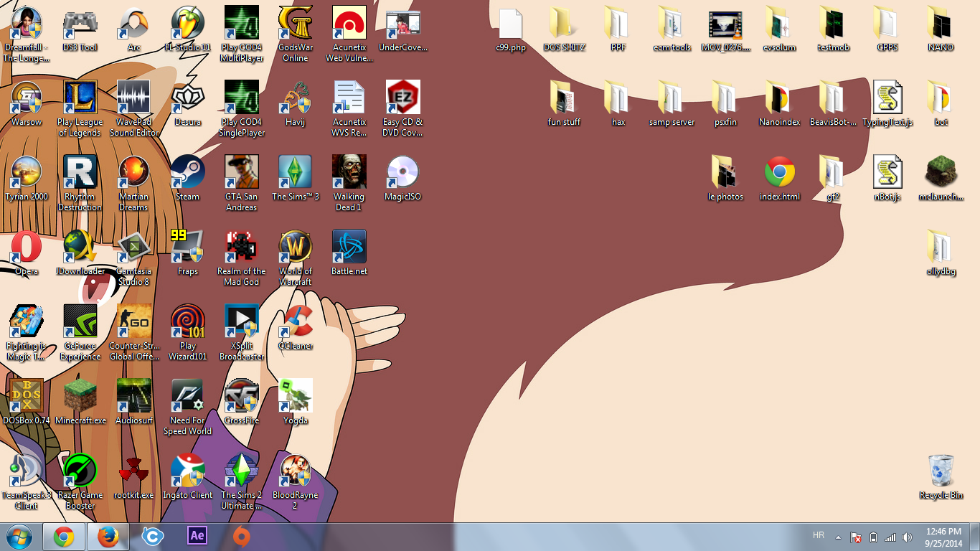Open the BloodRayne 2 shortcut
980x551 pixels.
tap(296, 482)
